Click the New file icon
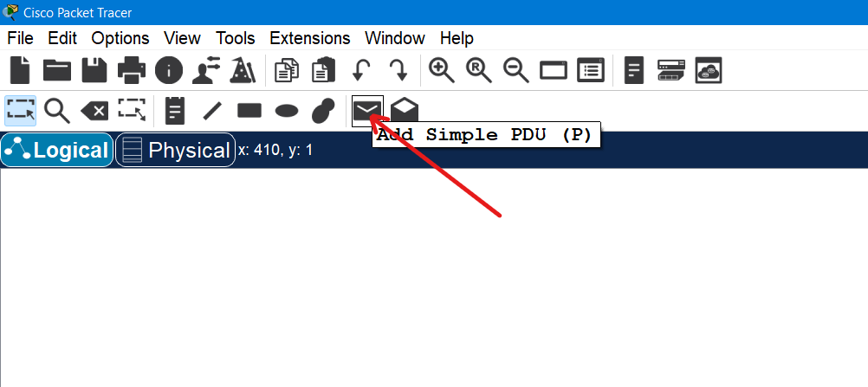This screenshot has width=868, height=387. tap(20, 70)
